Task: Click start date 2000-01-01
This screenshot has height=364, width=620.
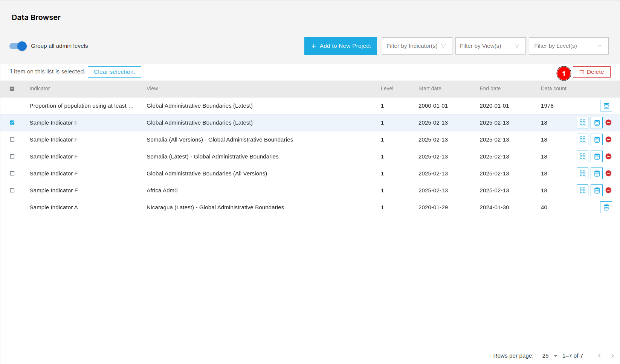Action: 433,106
